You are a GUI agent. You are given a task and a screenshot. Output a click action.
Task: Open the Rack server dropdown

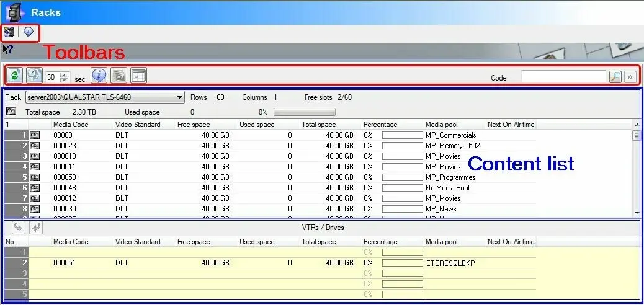tap(179, 97)
